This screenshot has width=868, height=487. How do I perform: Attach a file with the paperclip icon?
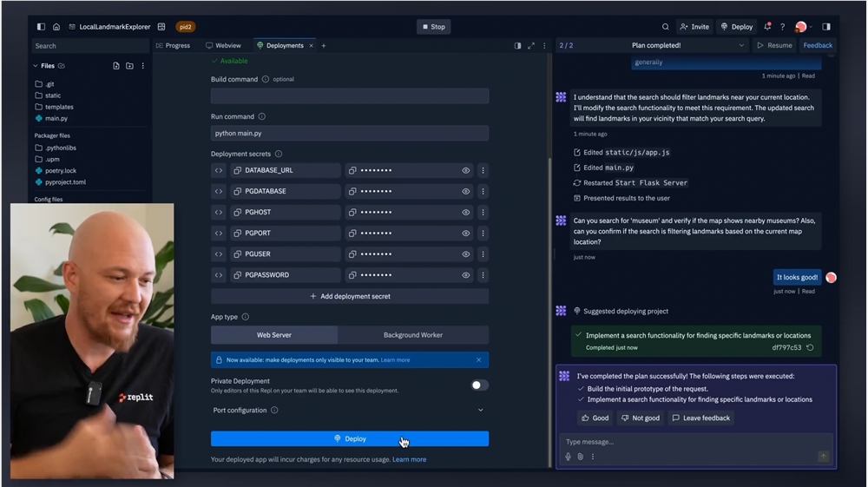(580, 457)
